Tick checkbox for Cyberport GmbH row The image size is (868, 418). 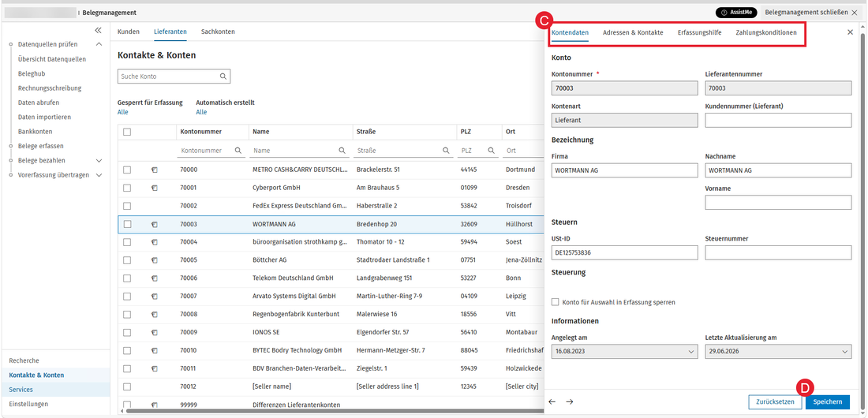pos(127,188)
